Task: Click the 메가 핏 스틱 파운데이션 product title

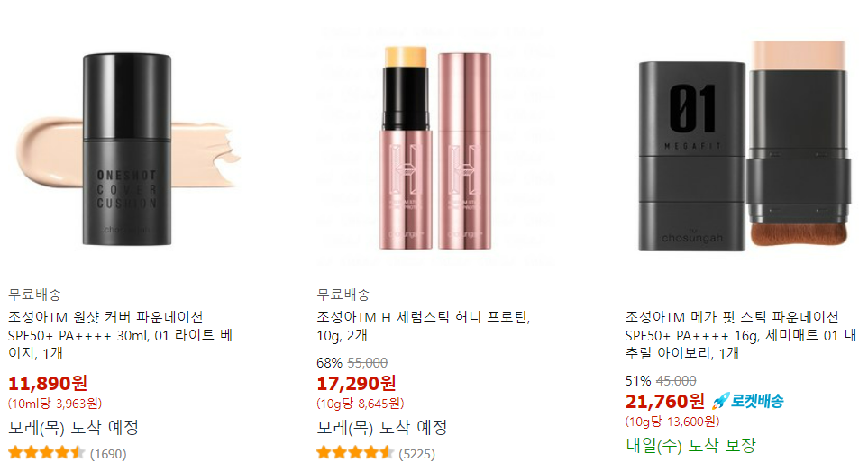Action: (741, 335)
